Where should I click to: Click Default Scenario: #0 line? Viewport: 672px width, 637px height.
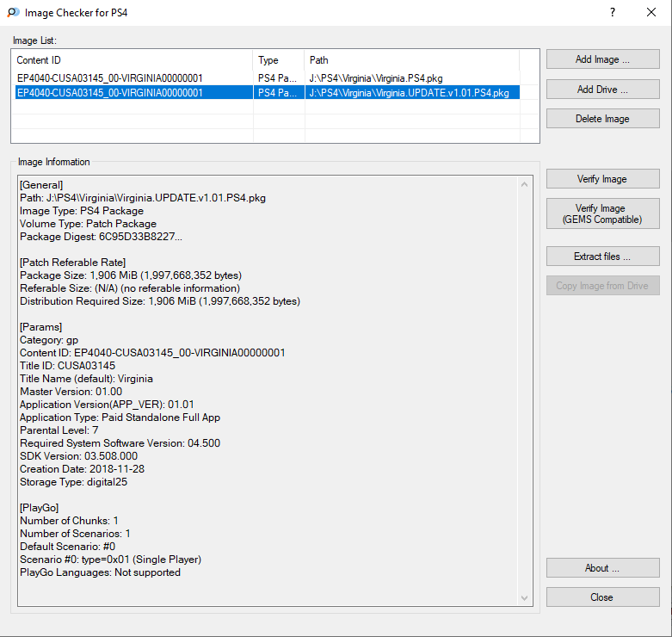67,546
